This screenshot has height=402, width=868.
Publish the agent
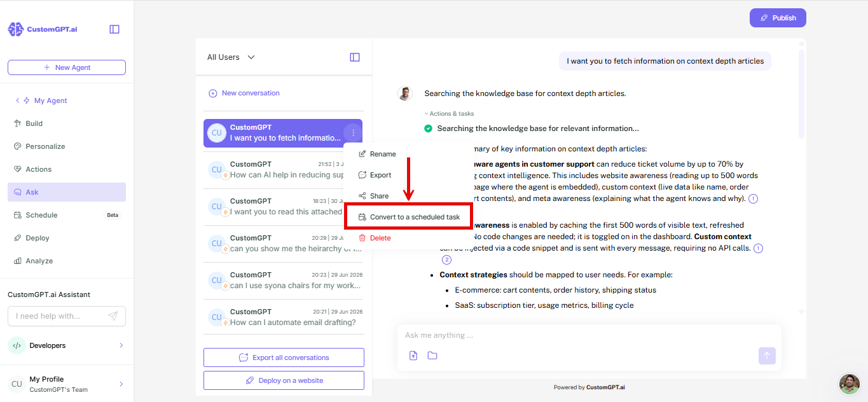click(778, 18)
